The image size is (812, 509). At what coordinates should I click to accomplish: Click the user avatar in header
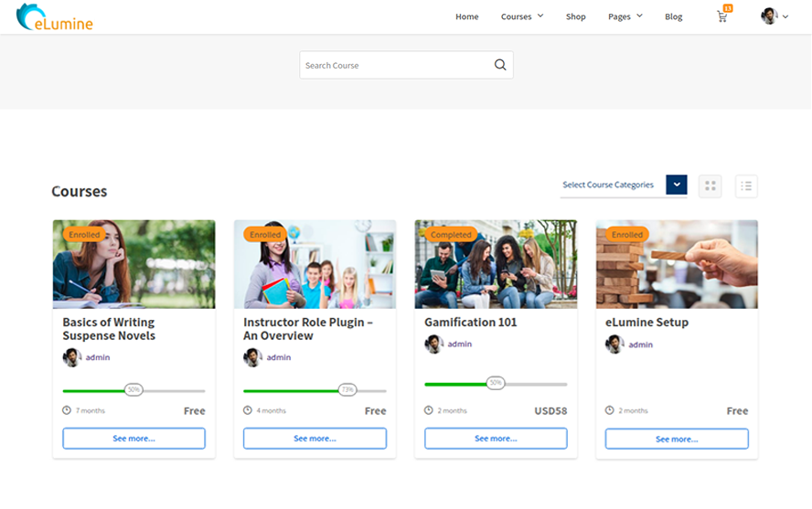[769, 16]
